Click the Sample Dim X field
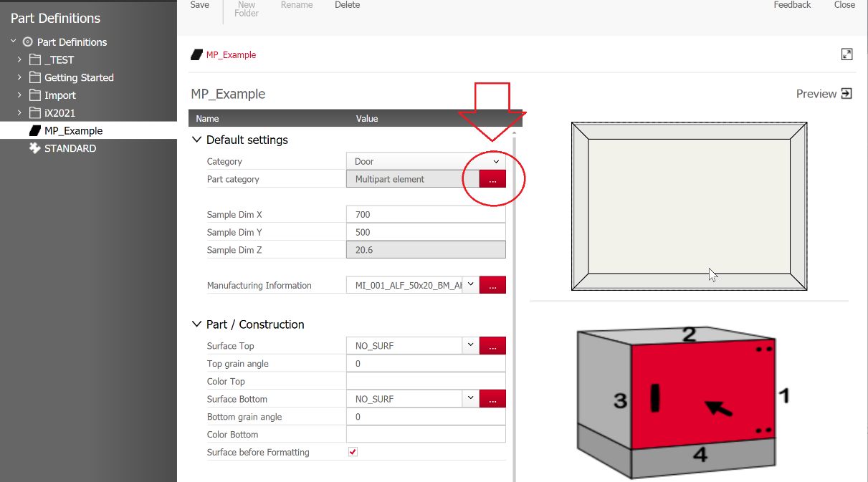The width and height of the screenshot is (868, 482). click(x=426, y=214)
